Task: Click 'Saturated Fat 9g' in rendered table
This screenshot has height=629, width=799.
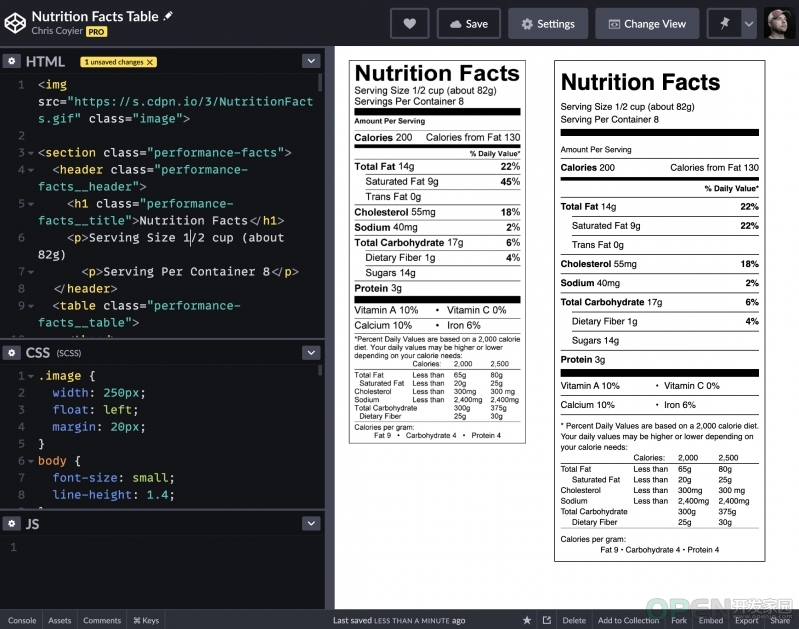Action: pyautogui.click(x=606, y=226)
